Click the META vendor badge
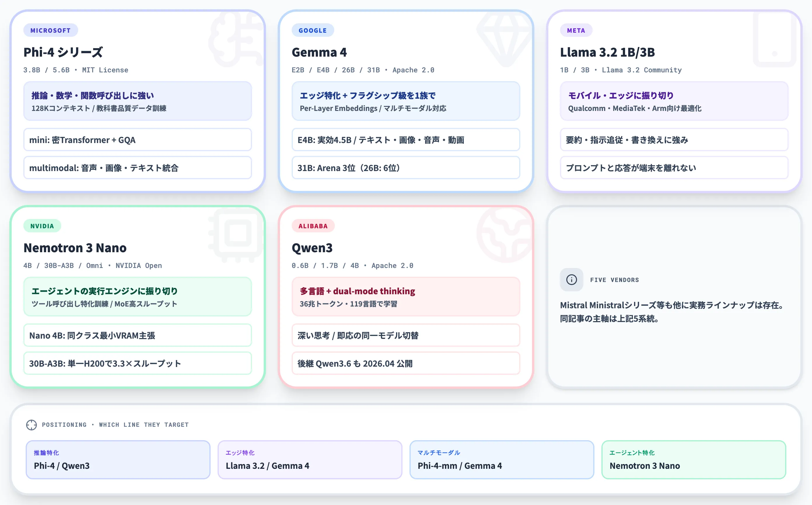Image resolution: width=812 pixels, height=505 pixels. pyautogui.click(x=576, y=30)
